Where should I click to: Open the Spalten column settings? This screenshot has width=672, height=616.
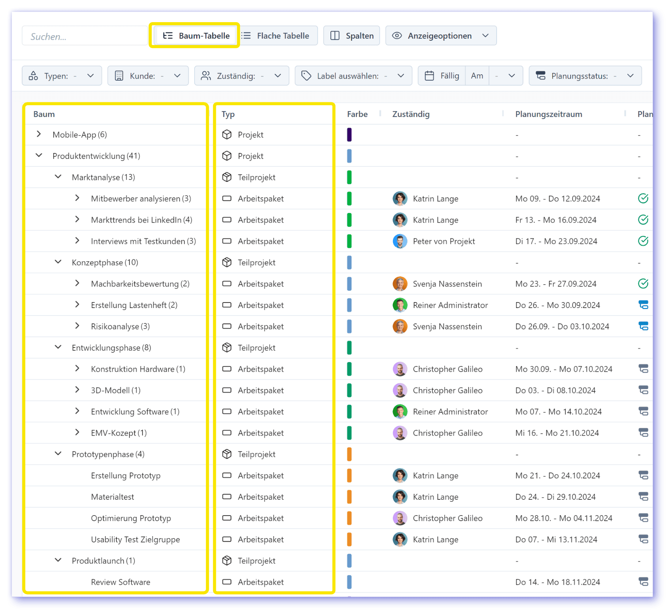click(351, 36)
